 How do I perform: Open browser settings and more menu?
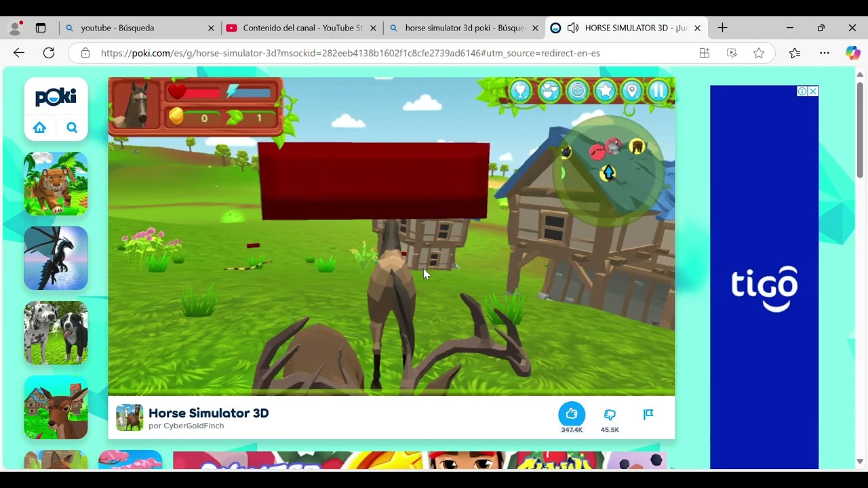coord(825,53)
